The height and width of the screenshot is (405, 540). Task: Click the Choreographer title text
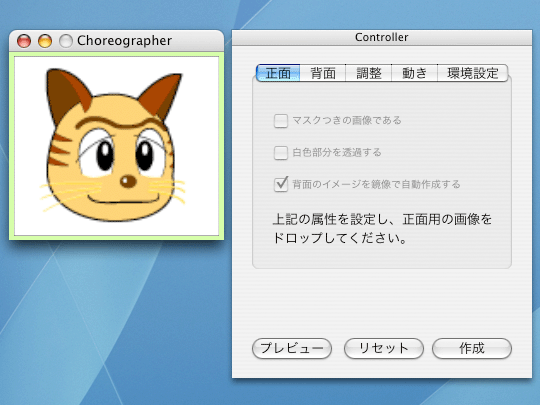124,41
